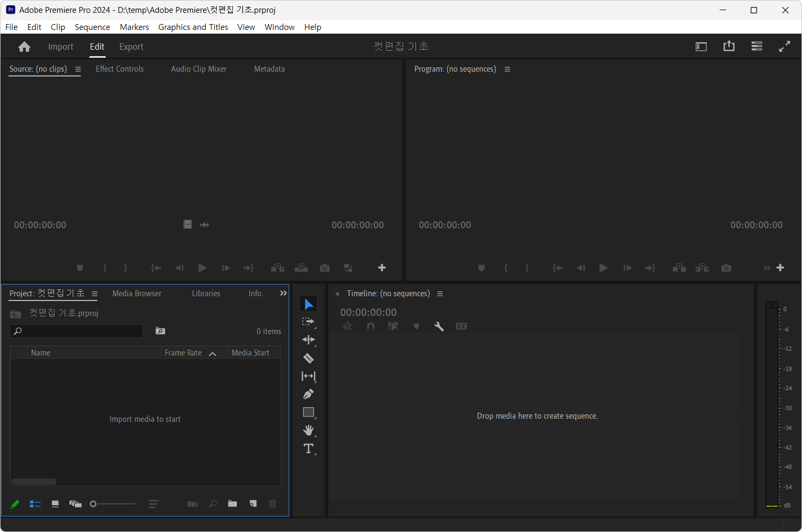
Task: Add marker in Source monitor
Action: [80, 268]
